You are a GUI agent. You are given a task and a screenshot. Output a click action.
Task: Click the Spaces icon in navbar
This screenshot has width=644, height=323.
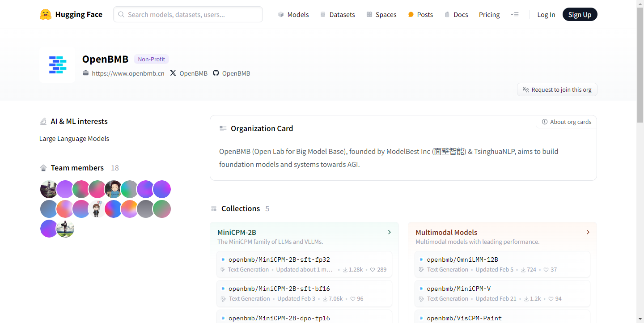pyautogui.click(x=369, y=14)
